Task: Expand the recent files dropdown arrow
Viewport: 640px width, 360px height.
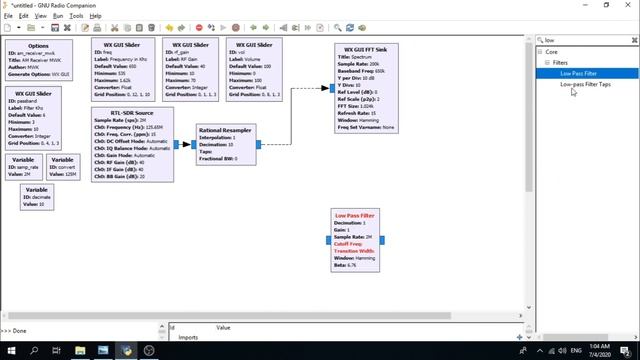Action: coord(42,28)
